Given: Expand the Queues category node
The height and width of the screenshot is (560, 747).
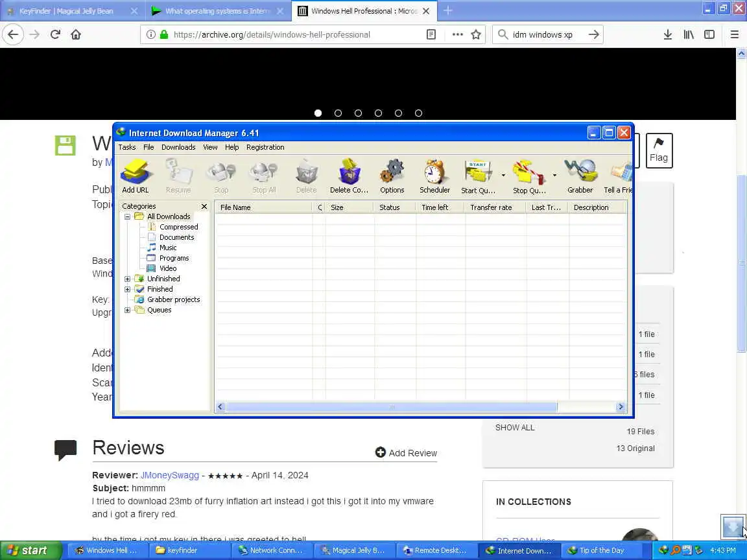Looking at the screenshot, I should tap(127, 310).
